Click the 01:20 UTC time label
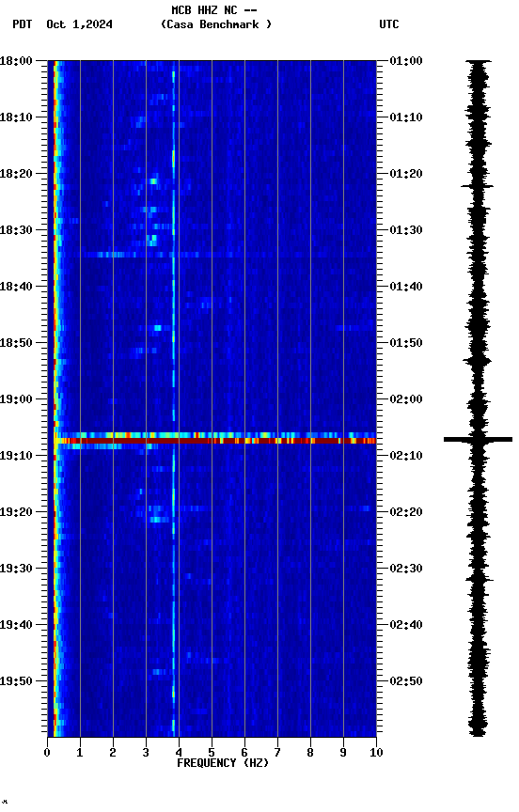Screen dimensions: 519x812 pyautogui.click(x=406, y=174)
